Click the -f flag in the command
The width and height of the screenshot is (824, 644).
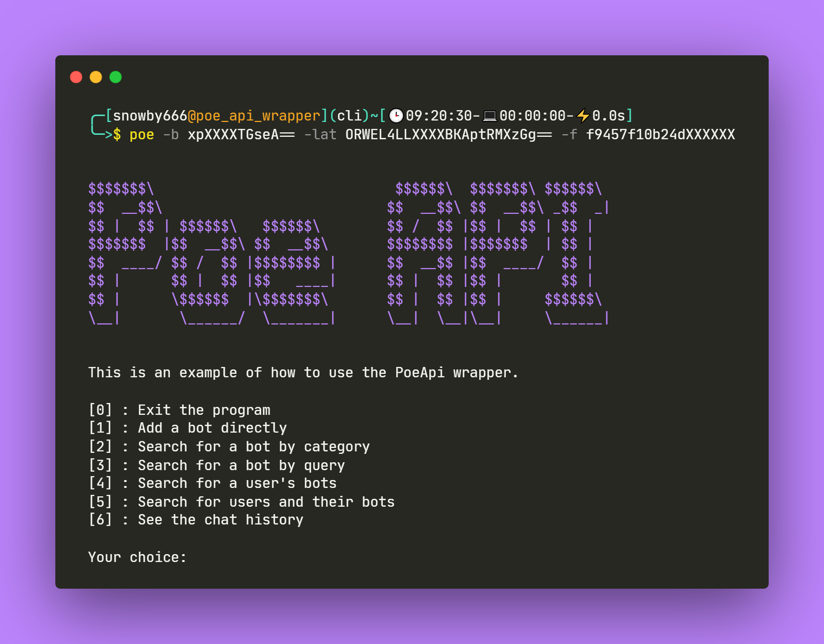570,134
